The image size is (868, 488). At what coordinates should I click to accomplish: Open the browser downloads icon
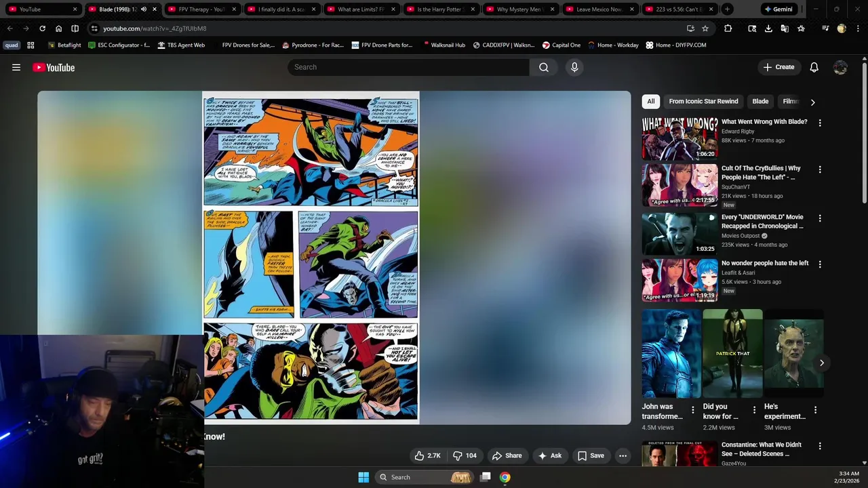768,28
